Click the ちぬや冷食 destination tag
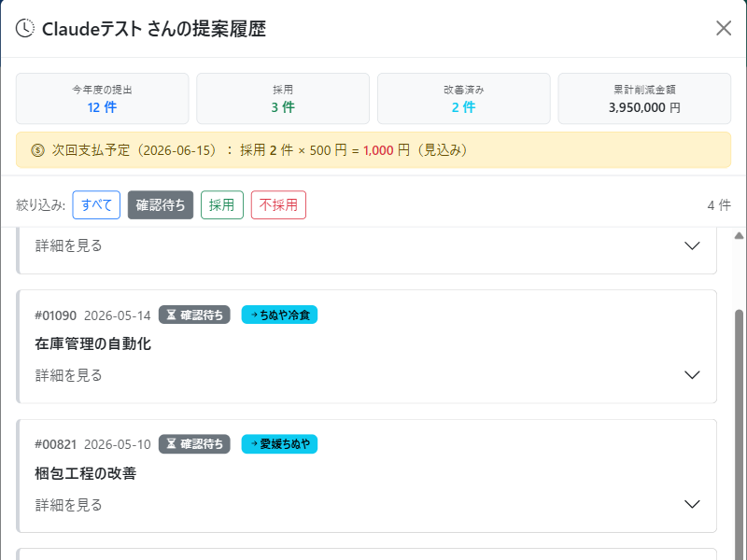This screenshot has height=560, width=747. click(279, 315)
